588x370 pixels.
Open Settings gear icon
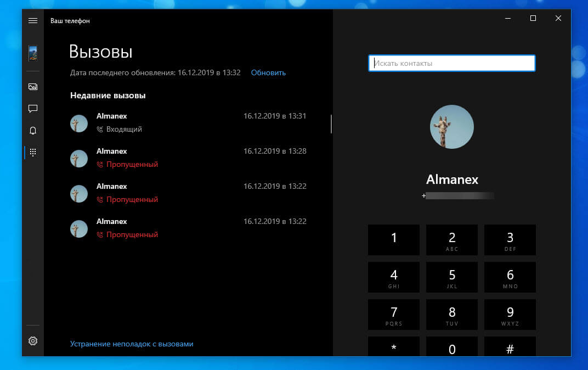click(x=33, y=341)
